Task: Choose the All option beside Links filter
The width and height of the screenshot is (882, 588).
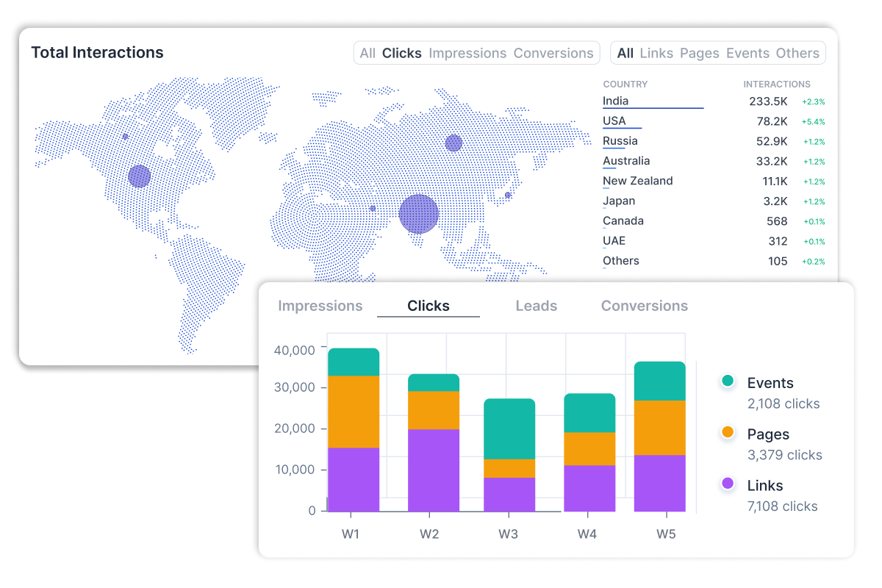Action: pos(625,53)
